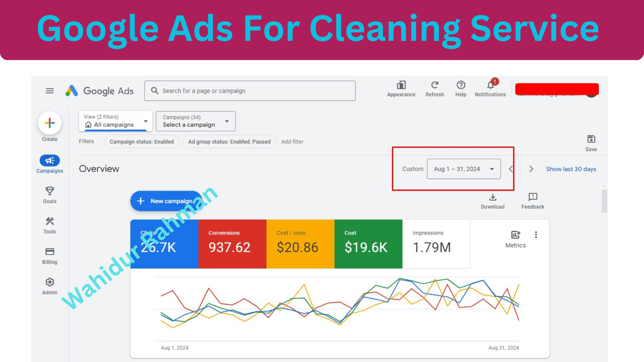Image resolution: width=644 pixels, height=362 pixels.
Task: Download the overview report
Action: (493, 201)
